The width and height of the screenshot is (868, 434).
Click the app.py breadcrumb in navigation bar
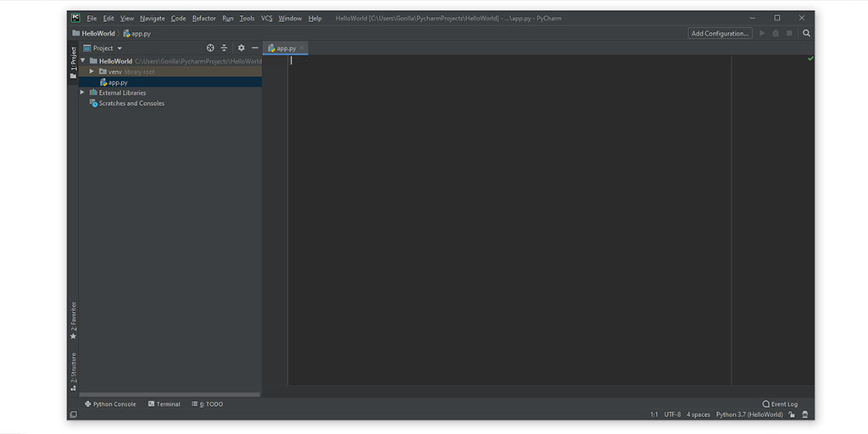click(x=136, y=33)
